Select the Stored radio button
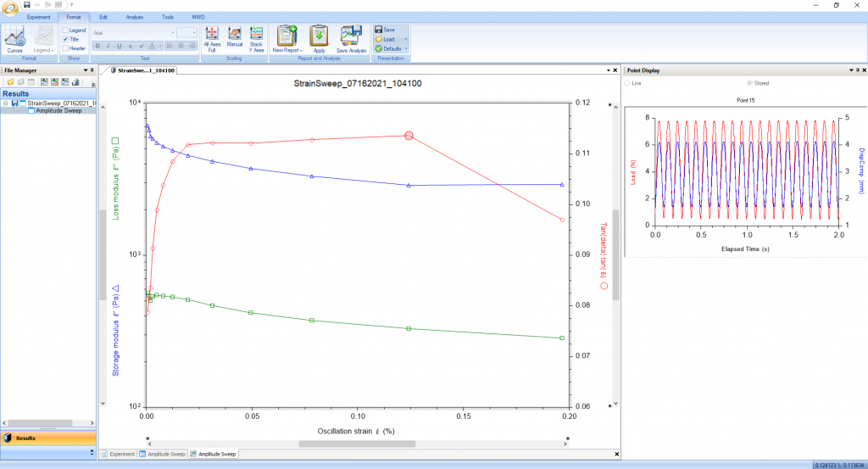Screen dimensions: 868x469 coord(749,83)
